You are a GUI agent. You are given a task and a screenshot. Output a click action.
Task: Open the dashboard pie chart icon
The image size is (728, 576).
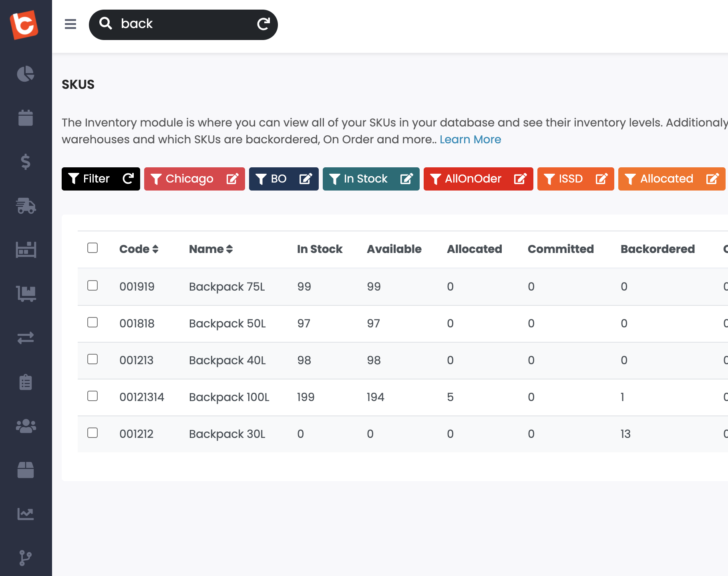(26, 74)
